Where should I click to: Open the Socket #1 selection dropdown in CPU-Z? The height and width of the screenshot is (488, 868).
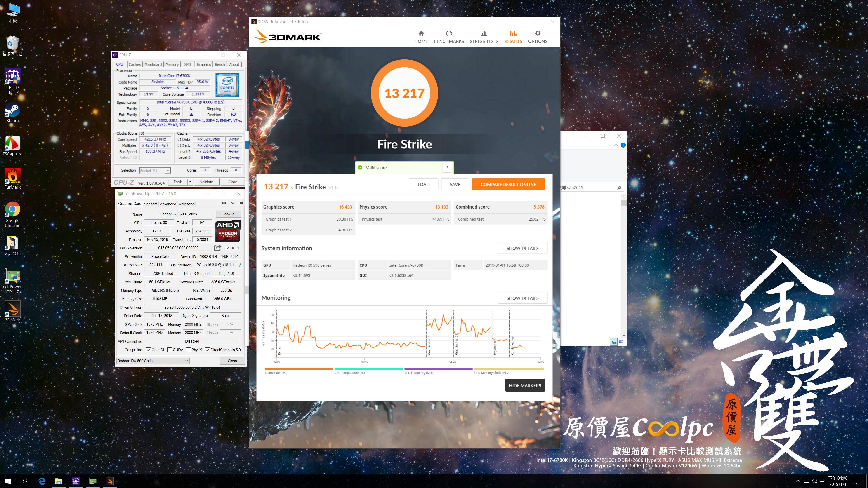click(x=155, y=170)
